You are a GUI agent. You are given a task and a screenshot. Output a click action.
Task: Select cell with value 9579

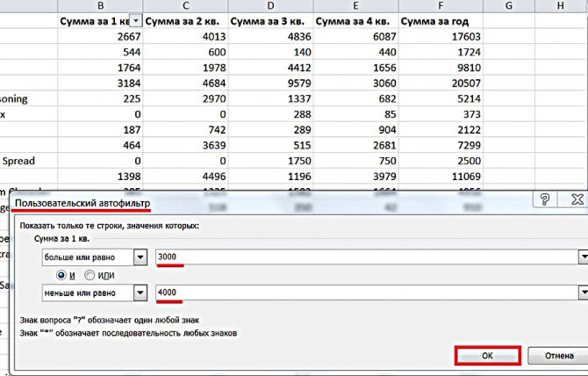coord(270,83)
